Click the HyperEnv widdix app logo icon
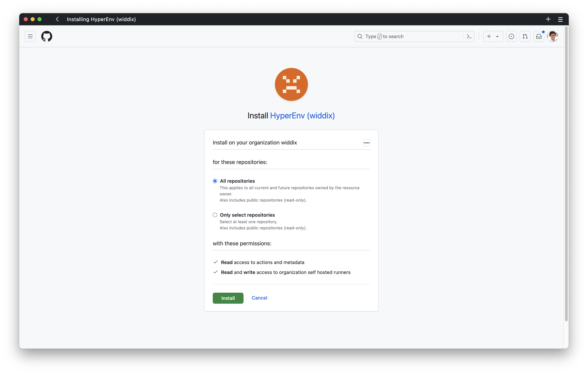The width and height of the screenshot is (588, 374). (291, 84)
